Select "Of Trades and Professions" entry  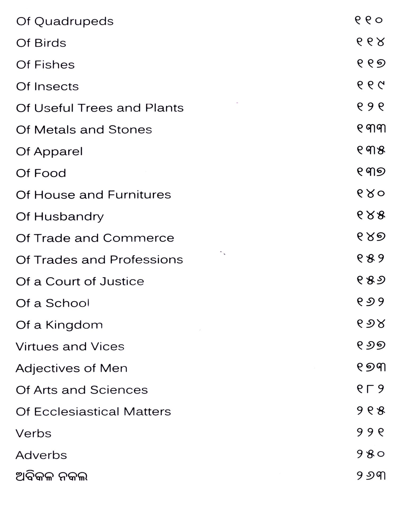[x=99, y=260]
